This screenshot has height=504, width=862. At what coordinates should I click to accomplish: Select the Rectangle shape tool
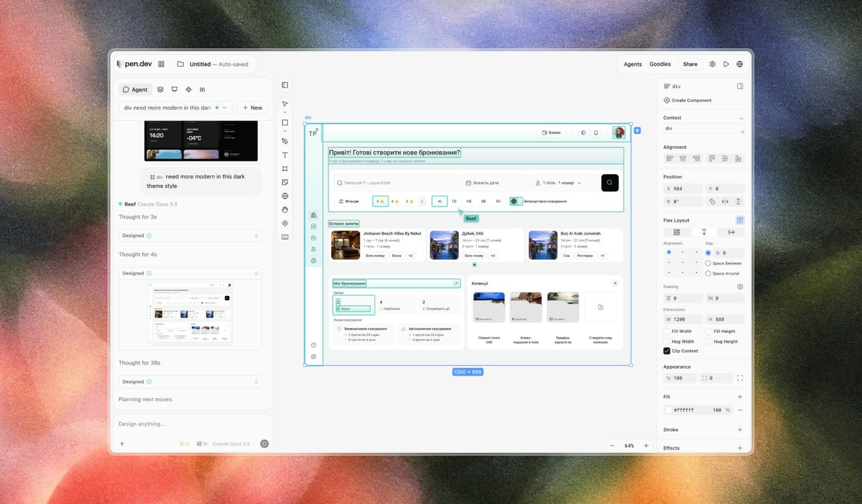[285, 123]
